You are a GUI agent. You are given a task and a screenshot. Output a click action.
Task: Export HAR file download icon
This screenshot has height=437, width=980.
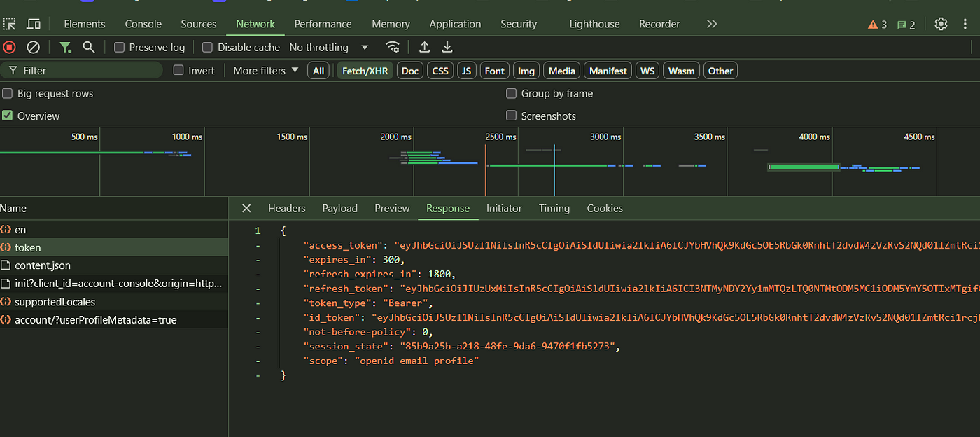(x=447, y=47)
